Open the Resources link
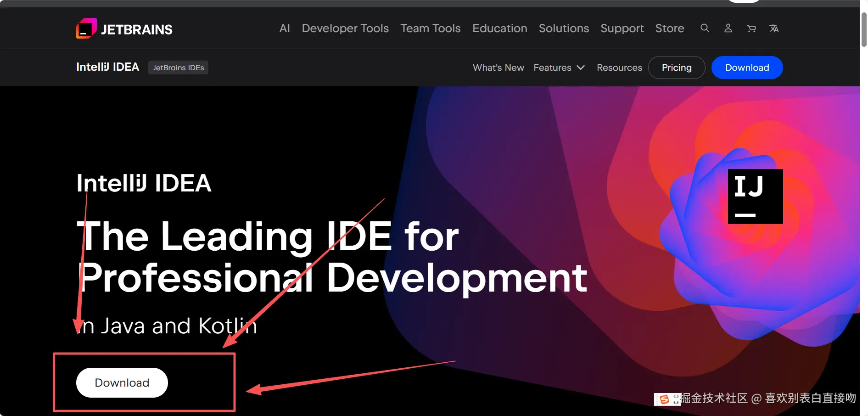This screenshot has width=868, height=416. coord(619,67)
